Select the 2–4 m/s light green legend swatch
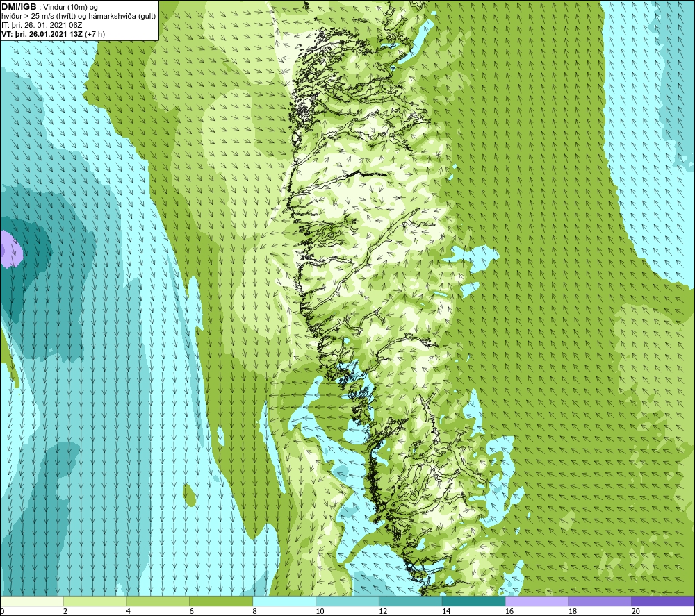This screenshot has height=616, width=695. tap(95, 601)
